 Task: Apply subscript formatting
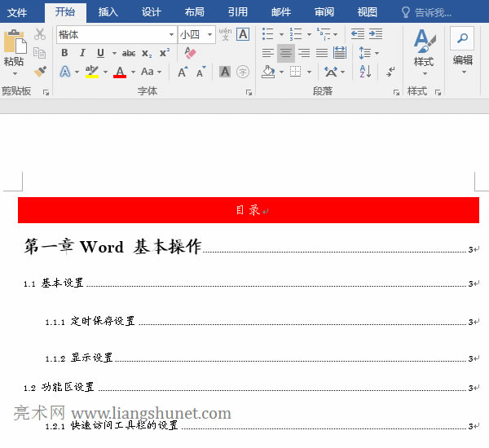tap(147, 53)
